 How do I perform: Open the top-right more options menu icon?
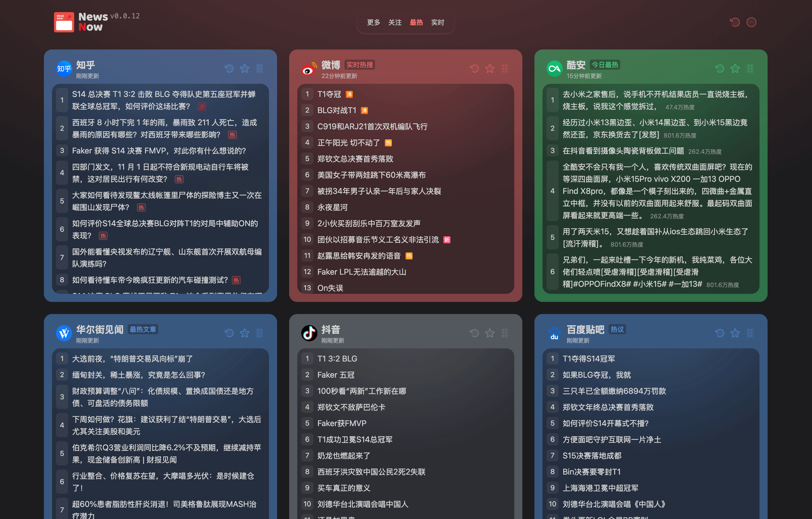tap(751, 22)
